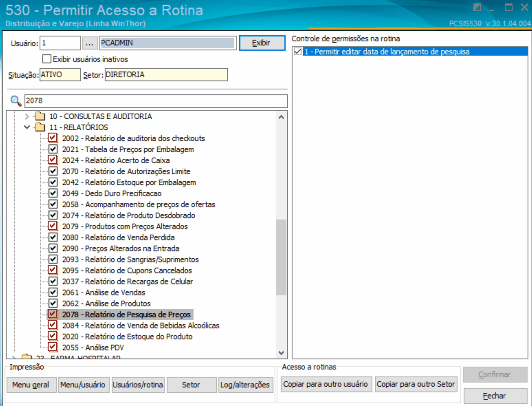Image resolution: width=532 pixels, height=406 pixels.
Task: Select row 2061 - Análise de Vendas
Action: click(x=104, y=293)
